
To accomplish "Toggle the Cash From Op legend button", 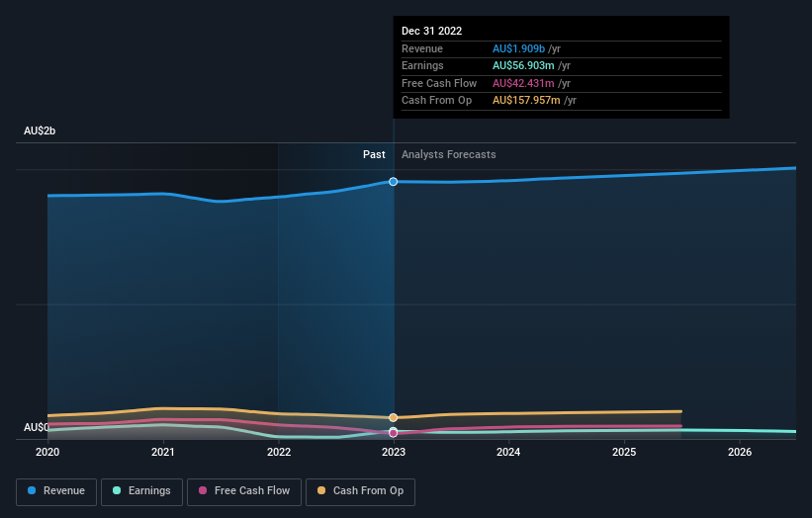I will (x=360, y=491).
